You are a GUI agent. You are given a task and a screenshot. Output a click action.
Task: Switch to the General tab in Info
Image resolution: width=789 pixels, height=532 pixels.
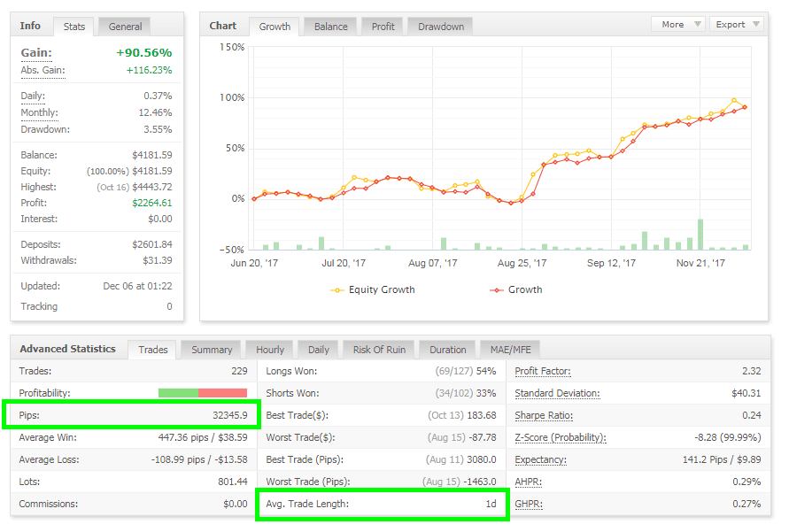(x=125, y=27)
